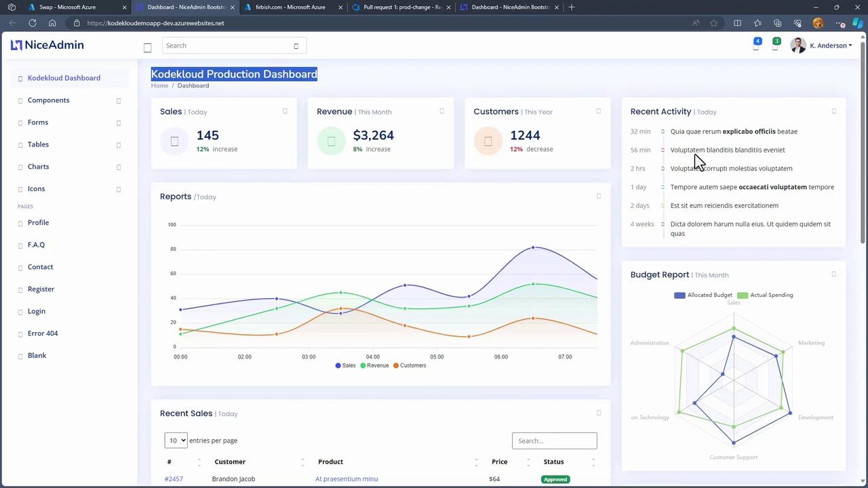Toggle the Customers series in Reports chart legend
The width and height of the screenshot is (868, 488).
pyautogui.click(x=409, y=365)
